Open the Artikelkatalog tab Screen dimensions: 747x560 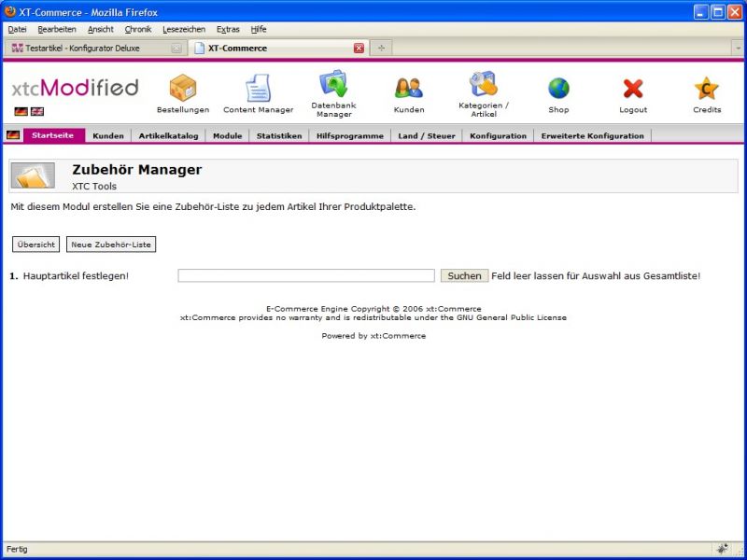(168, 135)
